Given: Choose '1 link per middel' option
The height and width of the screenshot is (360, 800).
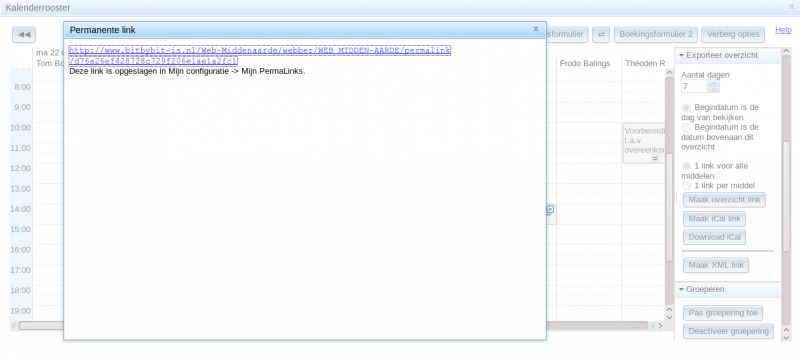Looking at the screenshot, I should 687,186.
